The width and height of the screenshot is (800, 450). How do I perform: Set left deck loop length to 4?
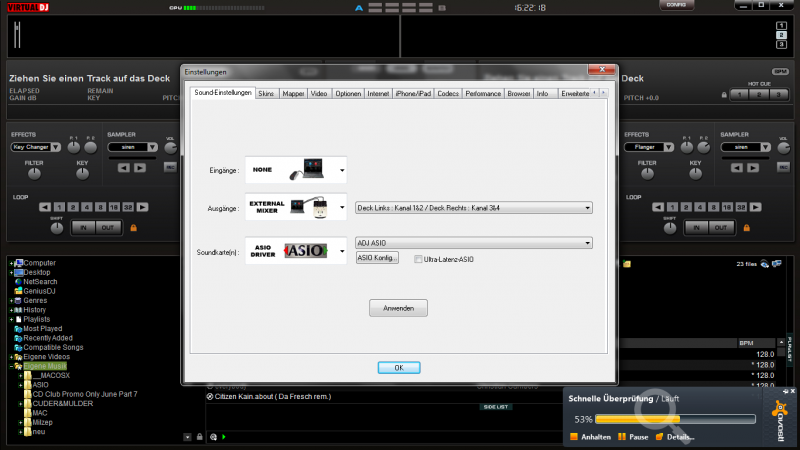pyautogui.click(x=87, y=207)
